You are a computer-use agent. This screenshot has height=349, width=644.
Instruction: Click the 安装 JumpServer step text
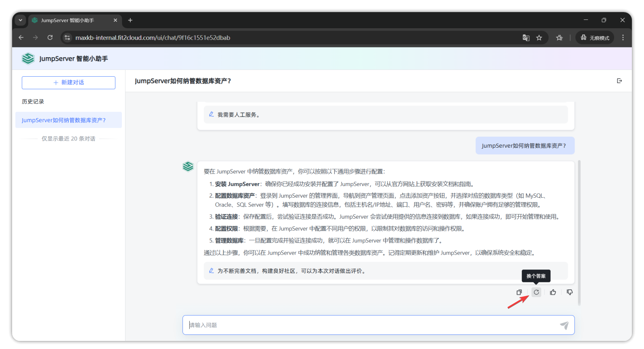[x=237, y=184]
